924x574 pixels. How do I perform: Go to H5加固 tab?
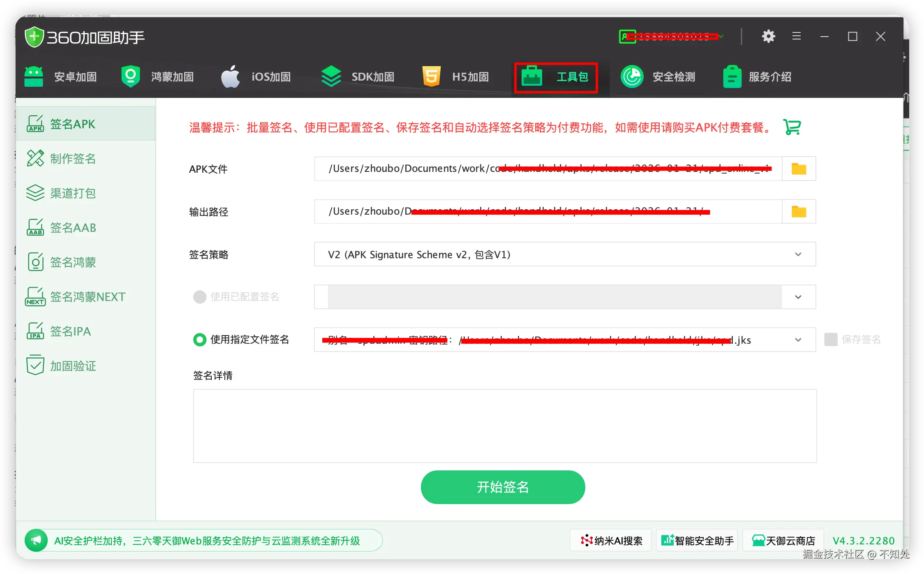pyautogui.click(x=455, y=77)
